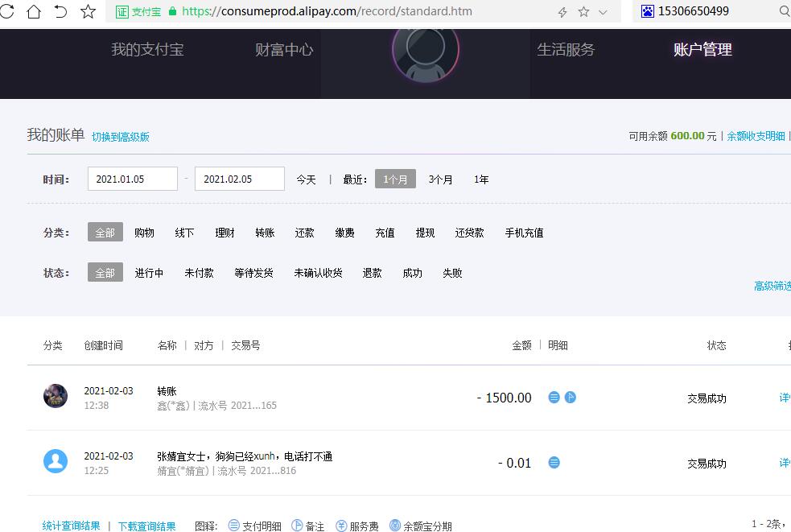
Task: View payment detail icon for -1500.00 transaction
Action: (554, 398)
